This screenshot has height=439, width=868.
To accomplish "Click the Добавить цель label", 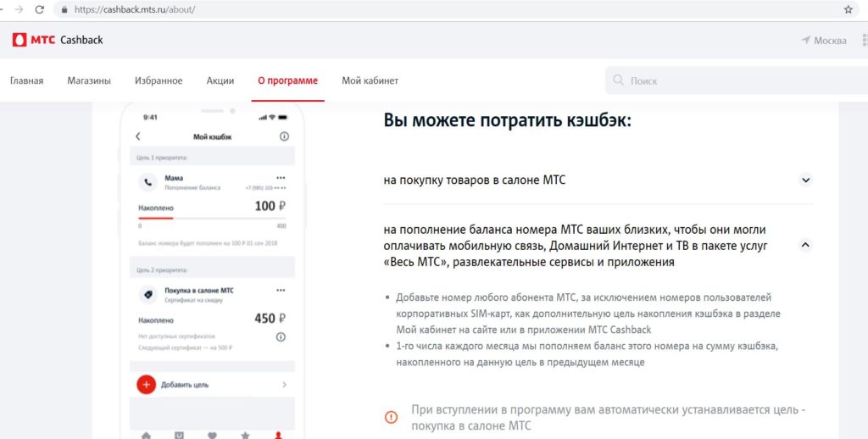I will click(185, 385).
